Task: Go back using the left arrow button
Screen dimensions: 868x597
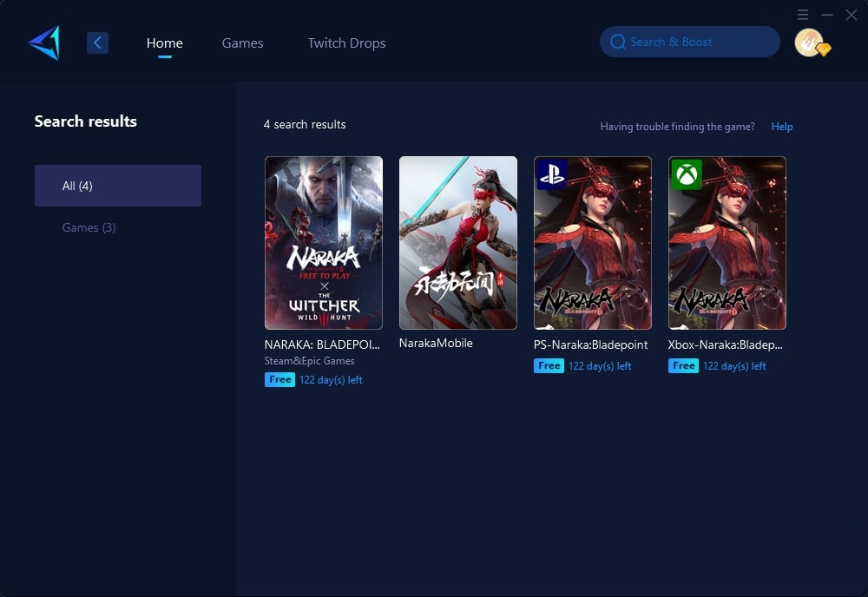Action: (x=97, y=43)
